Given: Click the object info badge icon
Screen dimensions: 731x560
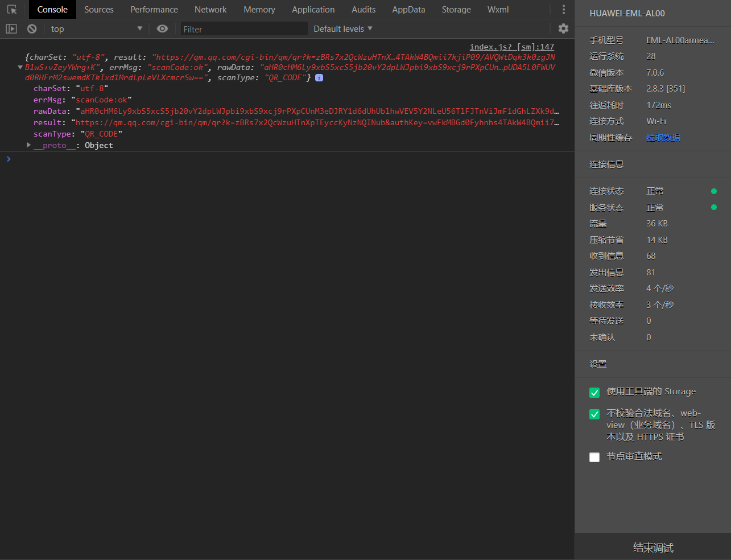Looking at the screenshot, I should (x=319, y=77).
